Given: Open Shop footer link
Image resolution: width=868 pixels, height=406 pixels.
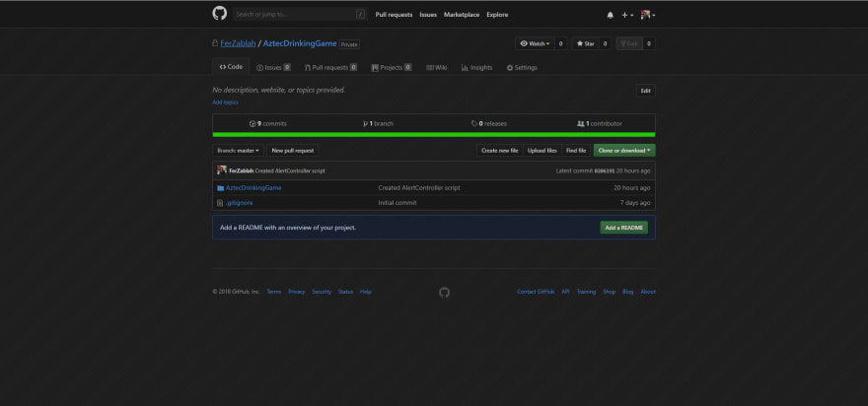Looking at the screenshot, I should [x=609, y=292].
